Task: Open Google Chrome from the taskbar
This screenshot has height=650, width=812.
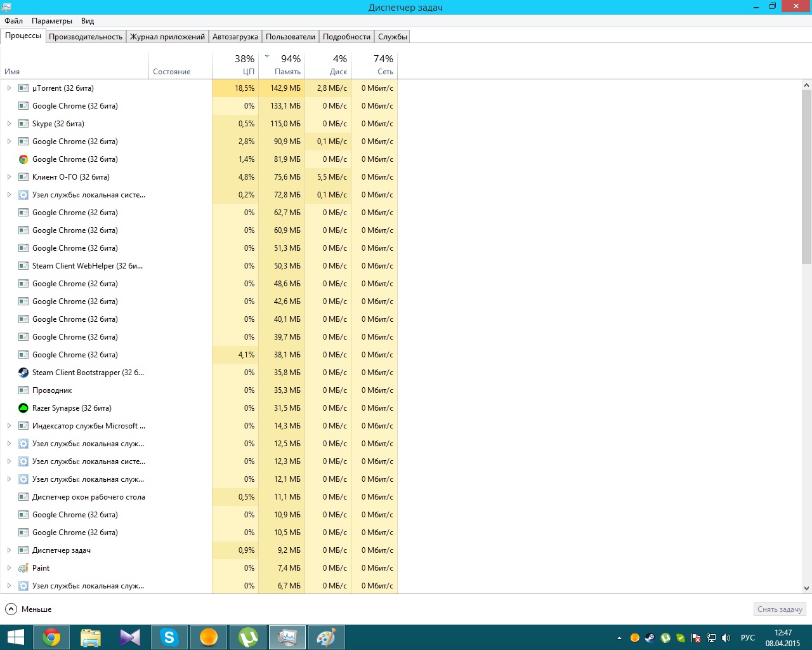Action: [51, 637]
